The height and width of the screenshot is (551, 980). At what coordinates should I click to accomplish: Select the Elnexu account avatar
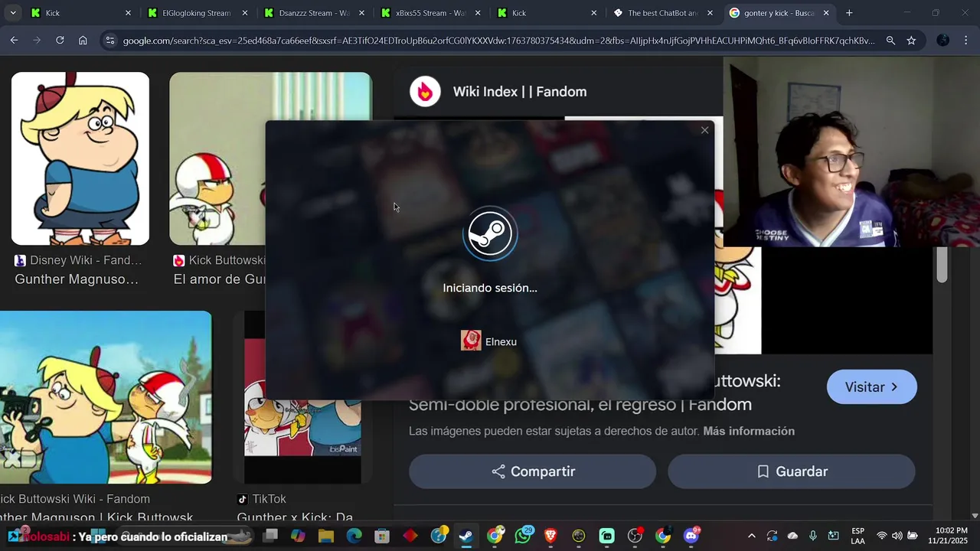[x=471, y=341]
